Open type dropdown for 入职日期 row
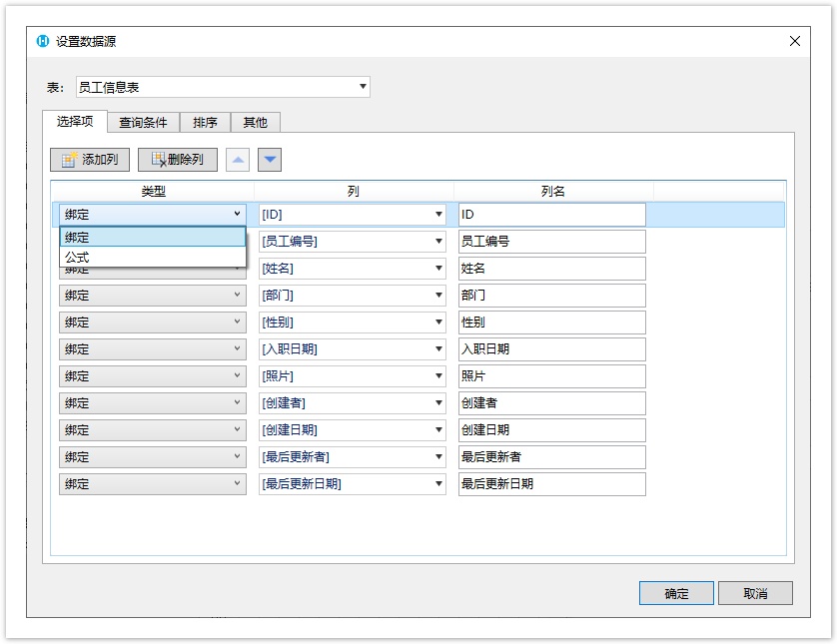Viewport: 837px width, 644px height. click(x=152, y=349)
